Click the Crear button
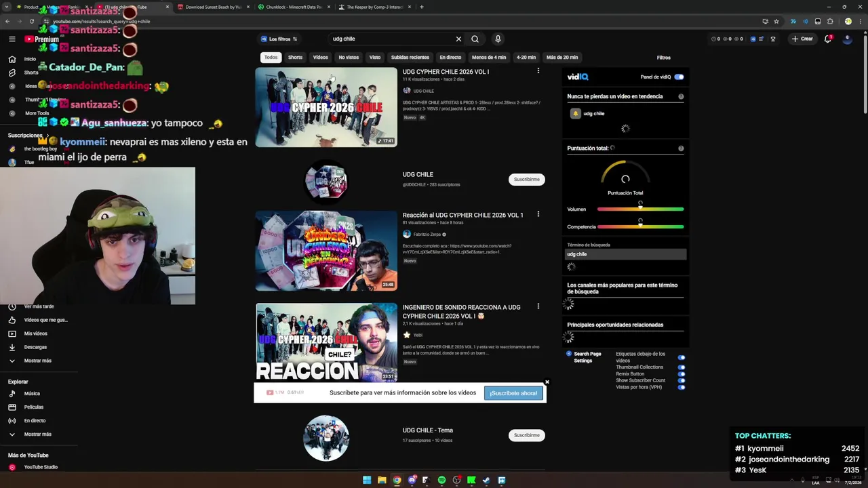This screenshot has height=488, width=868. coord(802,39)
